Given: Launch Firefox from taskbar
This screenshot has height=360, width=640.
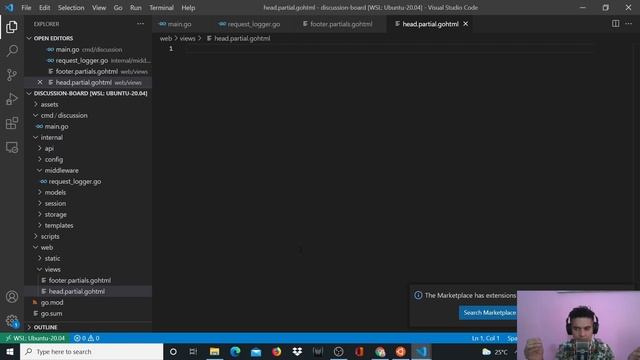Looking at the screenshot, I should 277,351.
